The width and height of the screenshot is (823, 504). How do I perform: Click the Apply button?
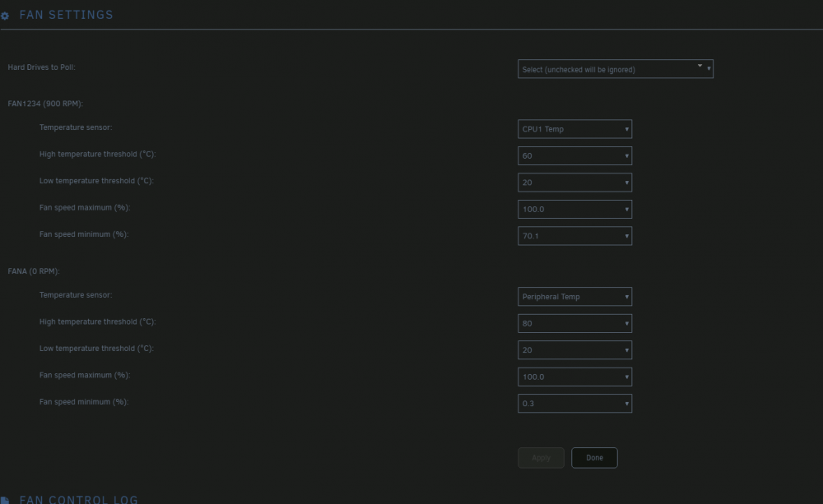click(x=541, y=458)
